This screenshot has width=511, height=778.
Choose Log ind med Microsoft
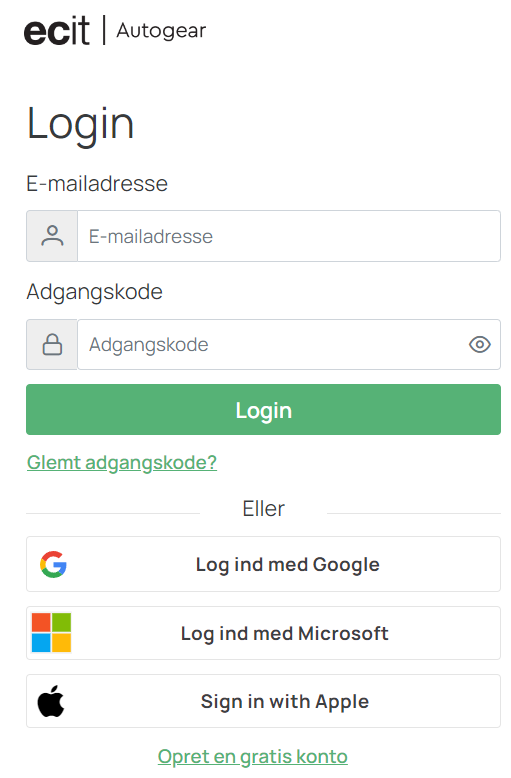pos(263,633)
